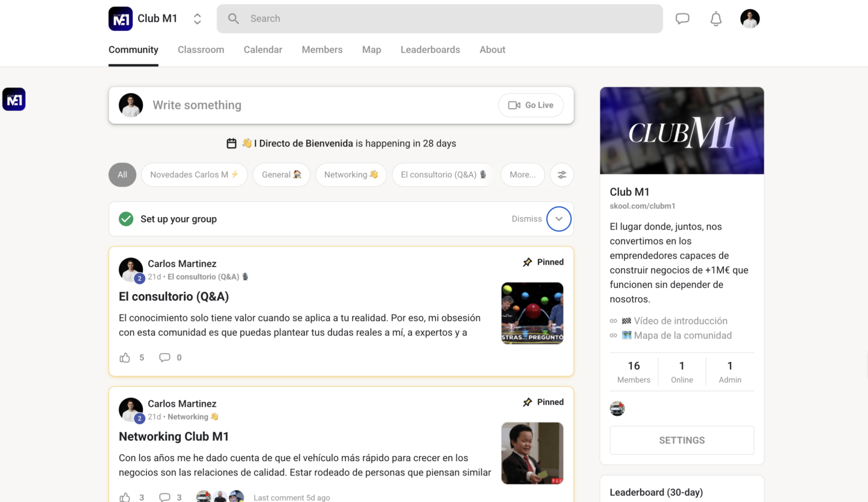Open Carlos Martinez's name on El consultorio post
Viewport: 868px width, 502px height.
tap(182, 264)
